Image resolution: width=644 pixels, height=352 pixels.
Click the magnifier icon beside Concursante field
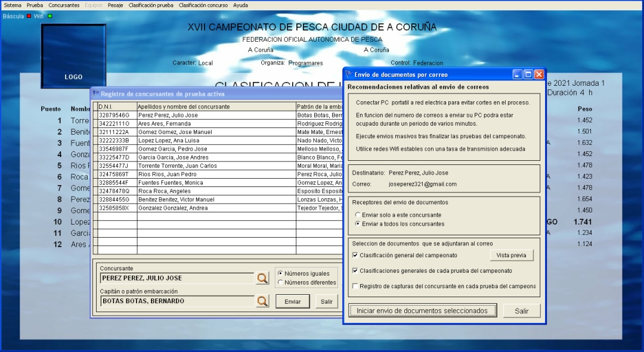tap(262, 278)
